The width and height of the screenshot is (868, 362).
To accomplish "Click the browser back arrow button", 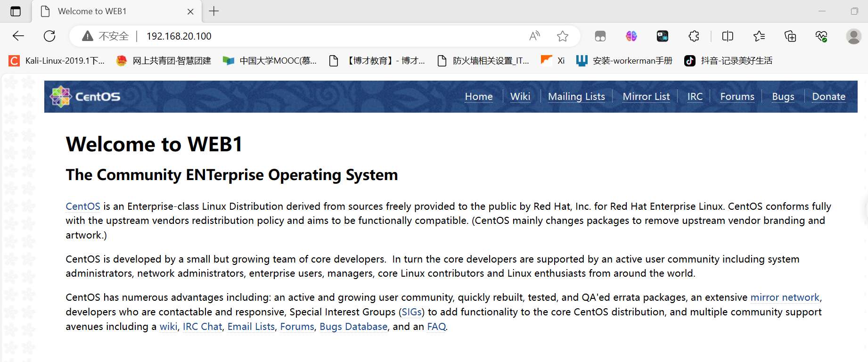I will coord(18,36).
